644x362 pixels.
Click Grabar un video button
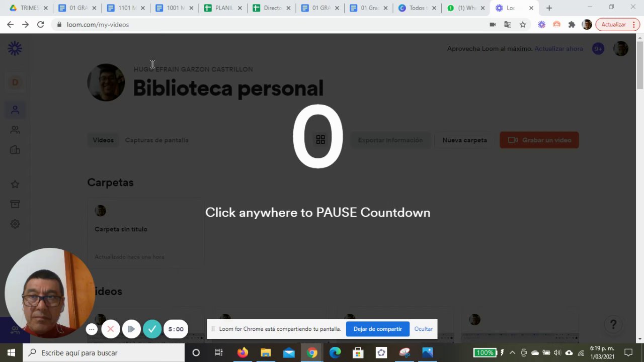point(539,140)
